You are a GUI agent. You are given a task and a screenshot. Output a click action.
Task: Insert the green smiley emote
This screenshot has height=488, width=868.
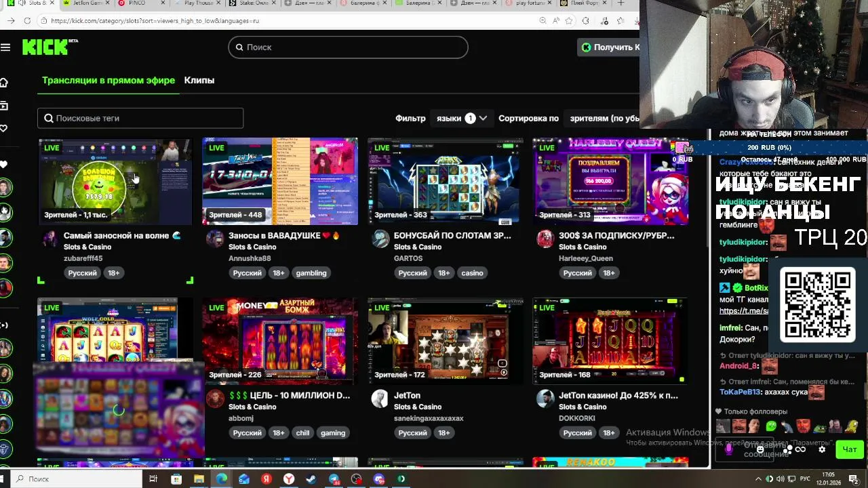point(771,426)
